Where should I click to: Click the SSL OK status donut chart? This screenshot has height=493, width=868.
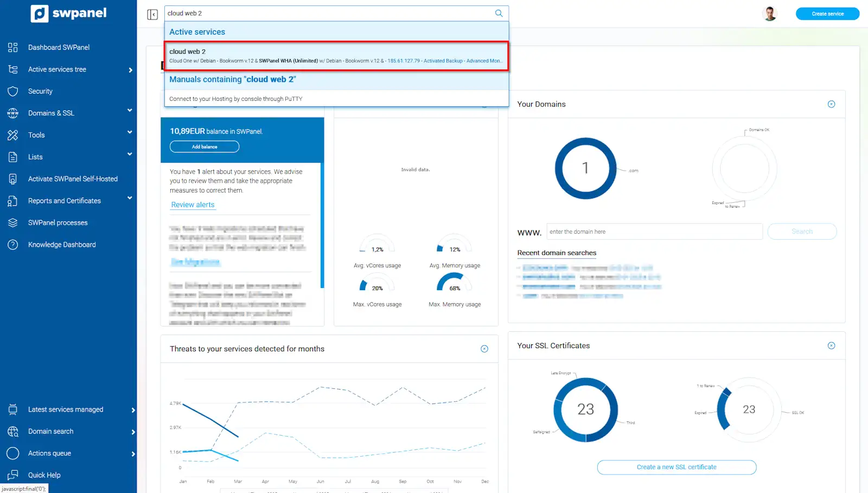click(x=749, y=409)
